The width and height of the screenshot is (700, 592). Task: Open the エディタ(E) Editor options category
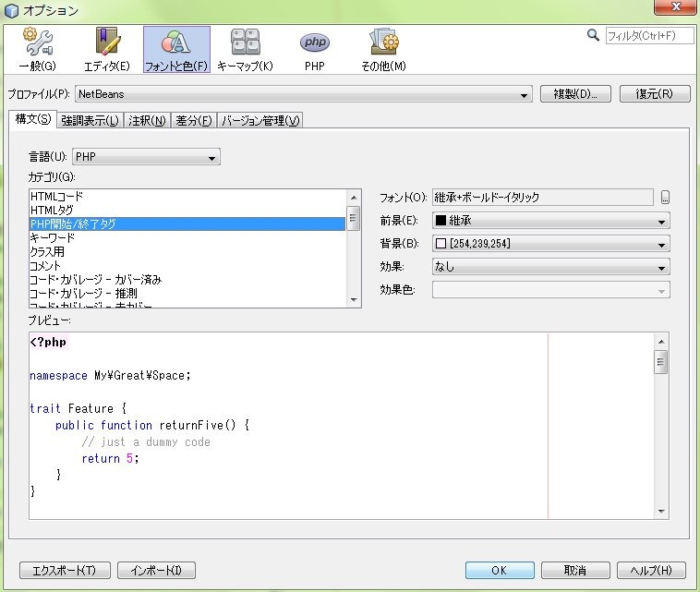pos(107,50)
